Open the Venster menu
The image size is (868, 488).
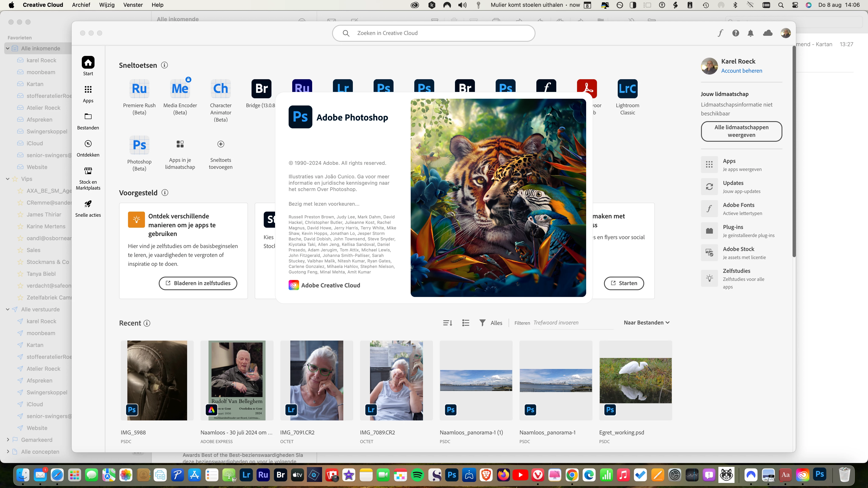point(133,5)
